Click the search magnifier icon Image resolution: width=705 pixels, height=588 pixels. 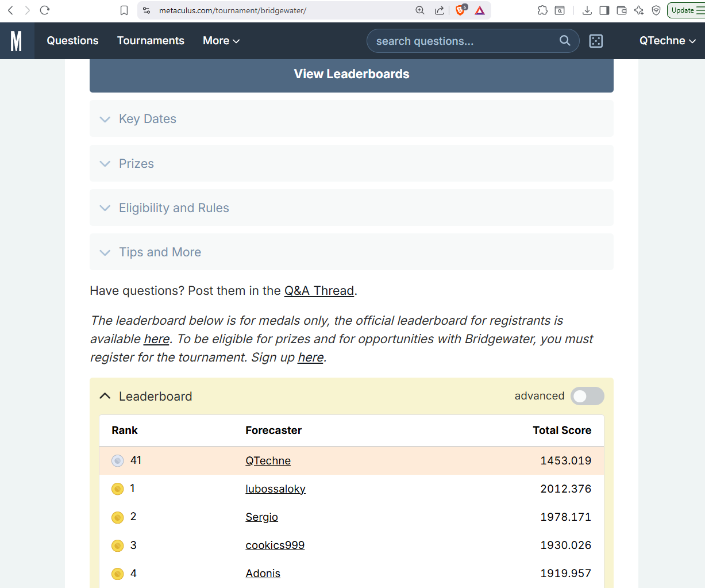pyautogui.click(x=565, y=40)
